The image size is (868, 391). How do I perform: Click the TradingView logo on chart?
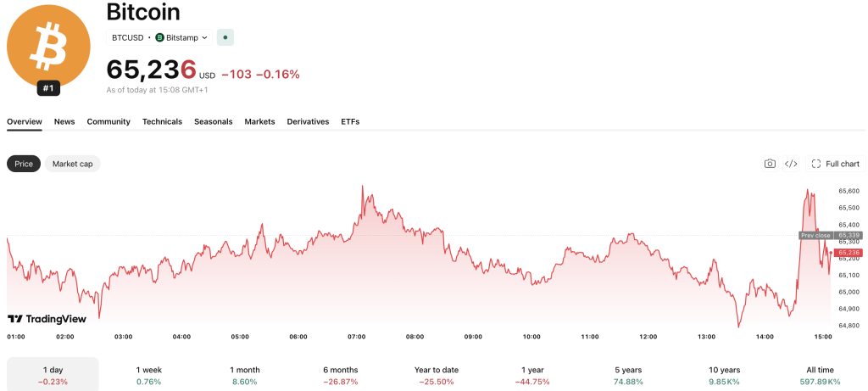click(x=47, y=318)
